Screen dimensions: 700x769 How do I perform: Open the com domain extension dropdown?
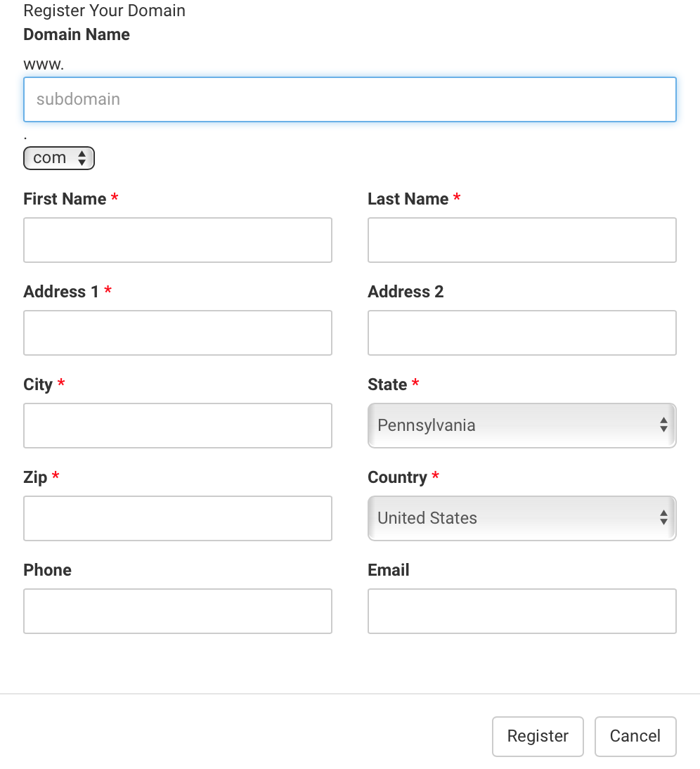click(59, 158)
